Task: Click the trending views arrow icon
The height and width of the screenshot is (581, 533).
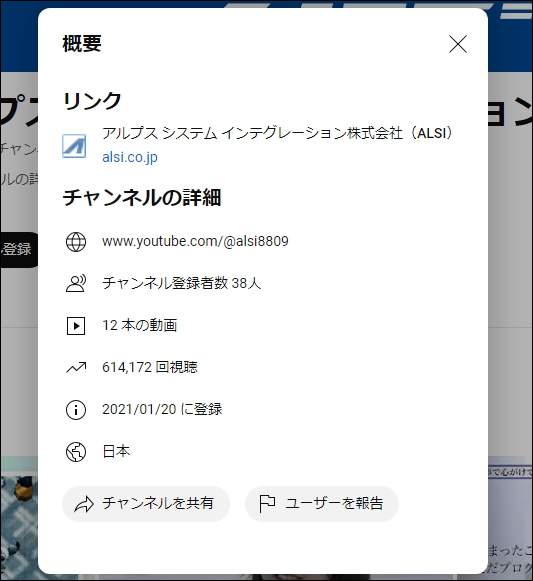Action: click(76, 367)
